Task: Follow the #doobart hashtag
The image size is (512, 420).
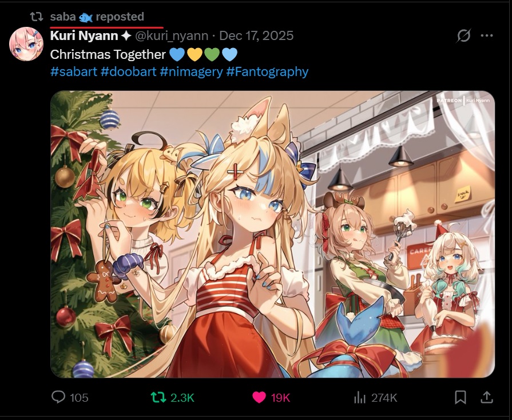Action: coord(129,71)
